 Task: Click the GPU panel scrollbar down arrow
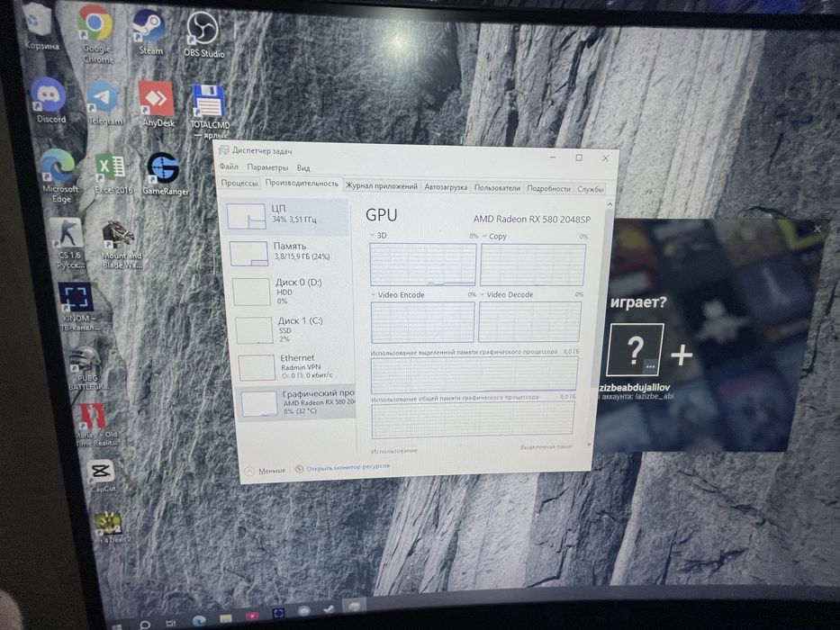point(589,445)
